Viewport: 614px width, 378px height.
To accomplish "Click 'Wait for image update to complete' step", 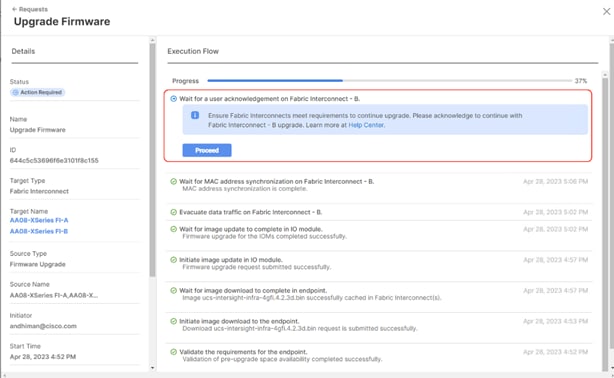I will tap(251, 229).
